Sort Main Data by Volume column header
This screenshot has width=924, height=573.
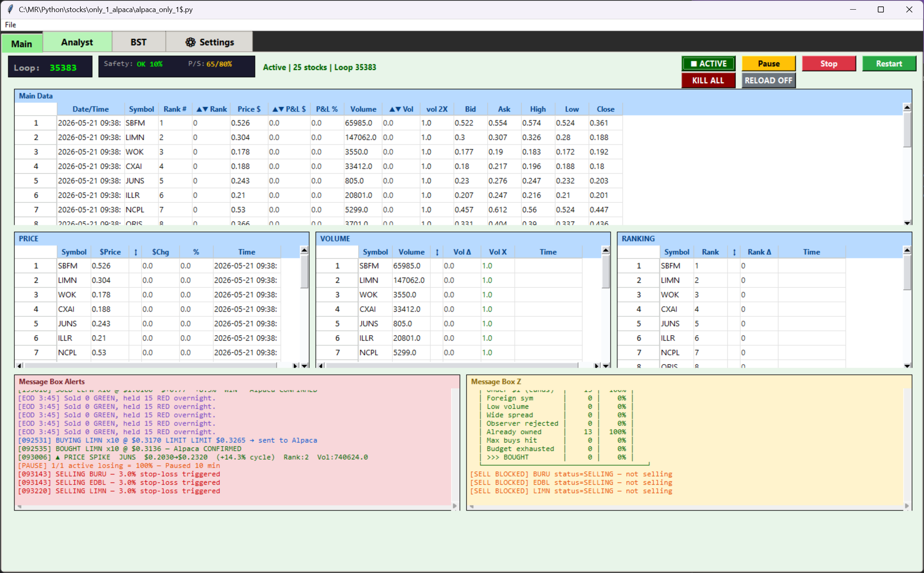(363, 109)
